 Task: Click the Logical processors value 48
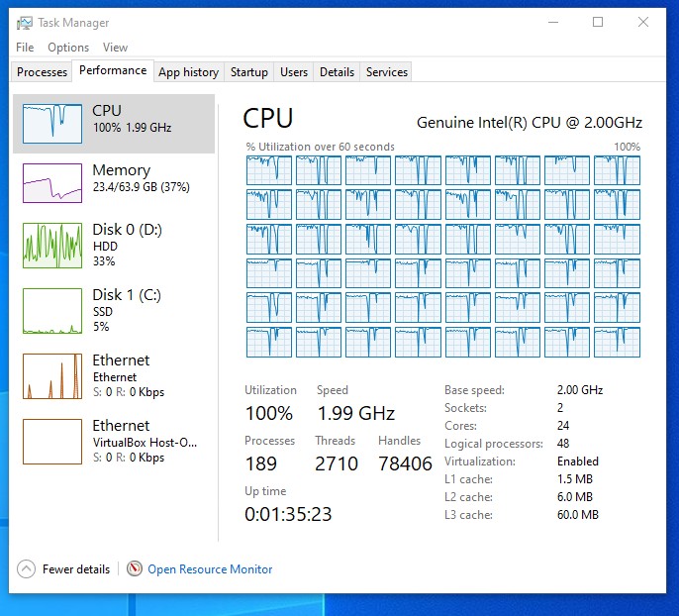pyautogui.click(x=563, y=443)
